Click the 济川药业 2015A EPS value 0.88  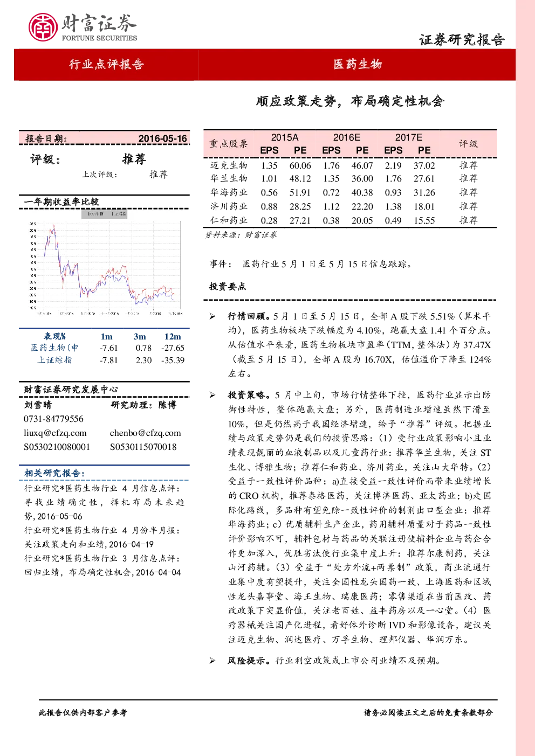point(269,207)
